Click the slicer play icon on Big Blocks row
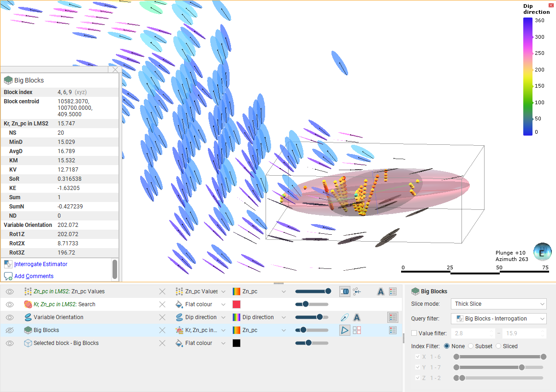The height and width of the screenshot is (392, 556). pyautogui.click(x=344, y=330)
